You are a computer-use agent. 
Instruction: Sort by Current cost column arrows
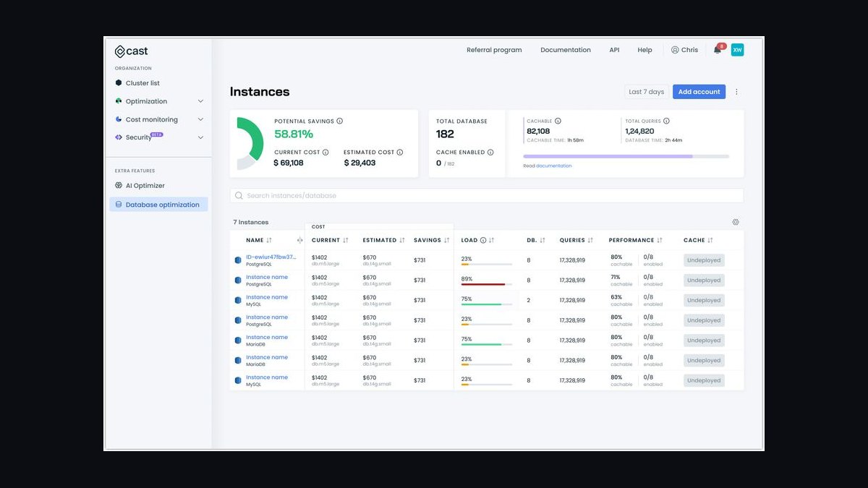(346, 240)
